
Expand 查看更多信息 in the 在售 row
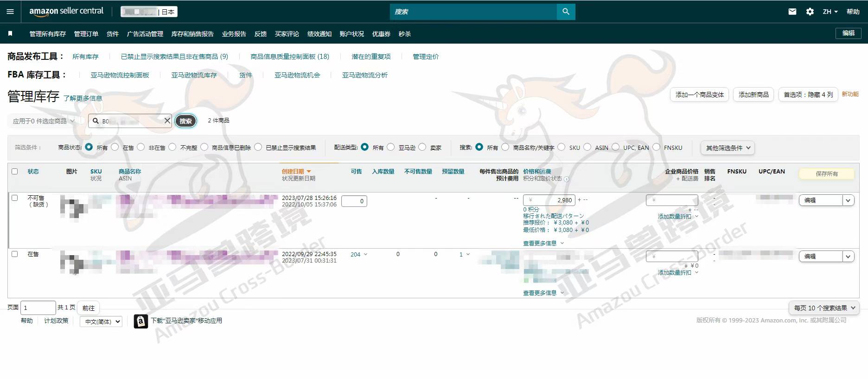coord(543,293)
